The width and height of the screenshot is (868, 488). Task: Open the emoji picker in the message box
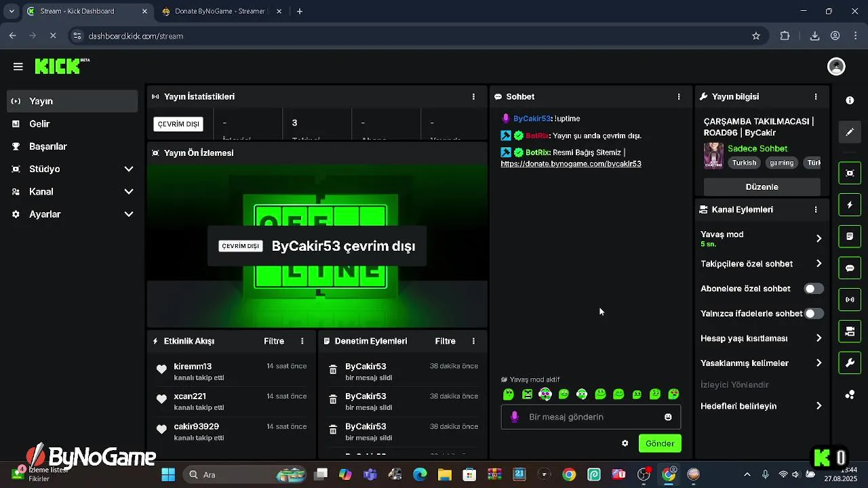[x=668, y=417]
